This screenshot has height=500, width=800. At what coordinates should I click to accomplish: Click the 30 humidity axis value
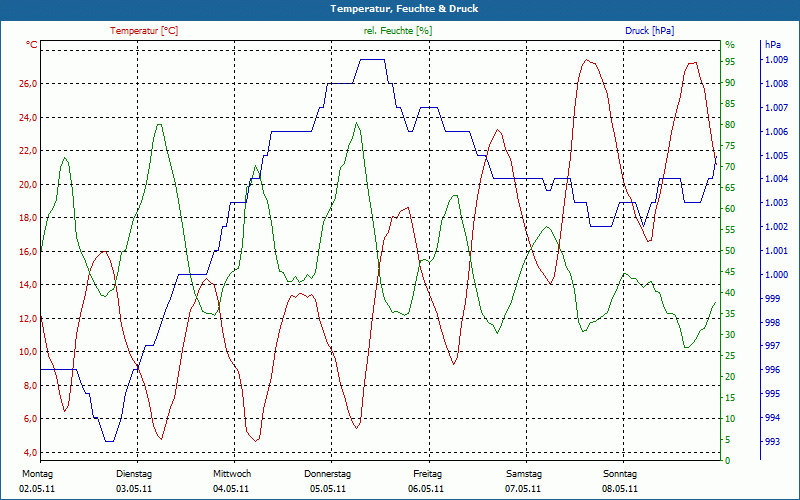[730, 335]
